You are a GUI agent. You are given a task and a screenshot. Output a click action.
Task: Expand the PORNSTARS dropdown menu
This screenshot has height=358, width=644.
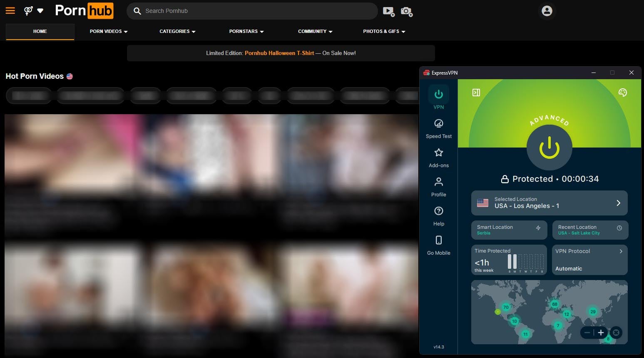tap(246, 31)
